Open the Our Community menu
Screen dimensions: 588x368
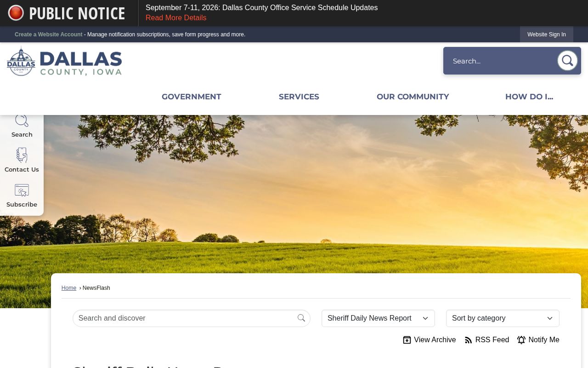[413, 97]
